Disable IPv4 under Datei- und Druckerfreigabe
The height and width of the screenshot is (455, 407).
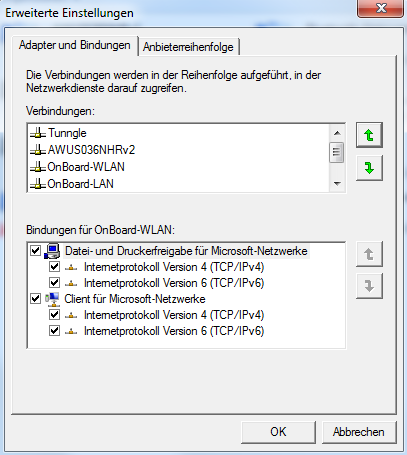[54, 267]
